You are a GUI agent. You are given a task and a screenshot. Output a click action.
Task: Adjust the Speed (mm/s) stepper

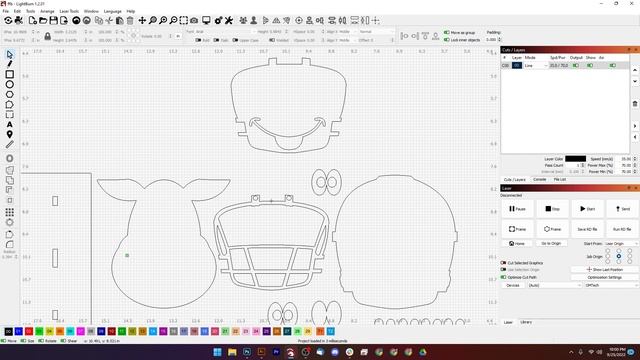[x=635, y=159]
